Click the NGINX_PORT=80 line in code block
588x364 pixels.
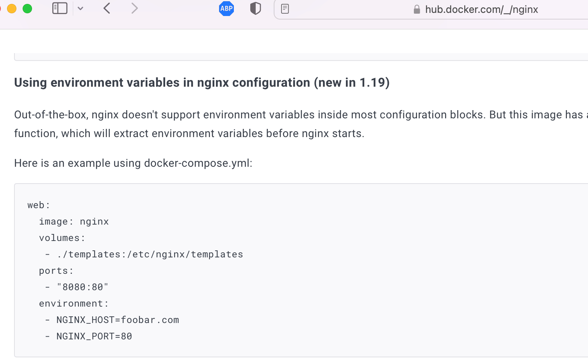point(94,336)
